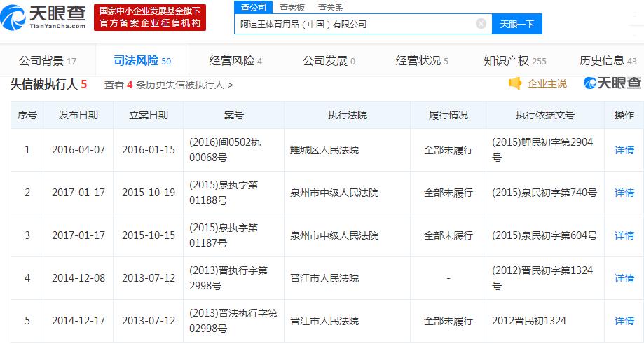
Task: Click the 企业主说 megaphone icon
Action: pyautogui.click(x=514, y=83)
